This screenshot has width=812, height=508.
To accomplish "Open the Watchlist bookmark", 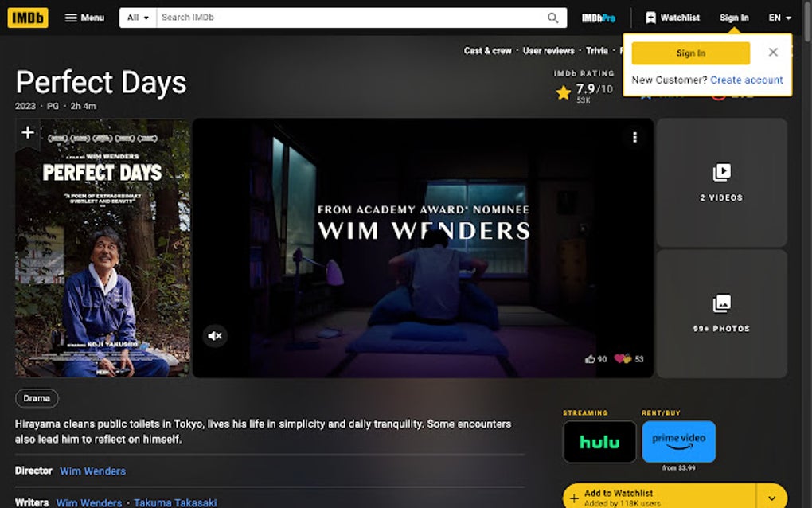I will (673, 18).
